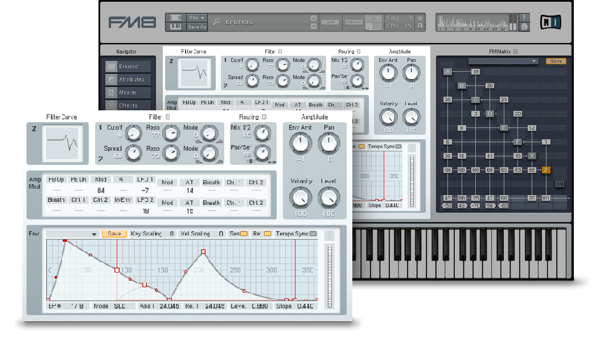Image resolution: width=592 pixels, height=364 pixels.
Task: Click the clock icon below the panic button
Action: [x=524, y=27]
